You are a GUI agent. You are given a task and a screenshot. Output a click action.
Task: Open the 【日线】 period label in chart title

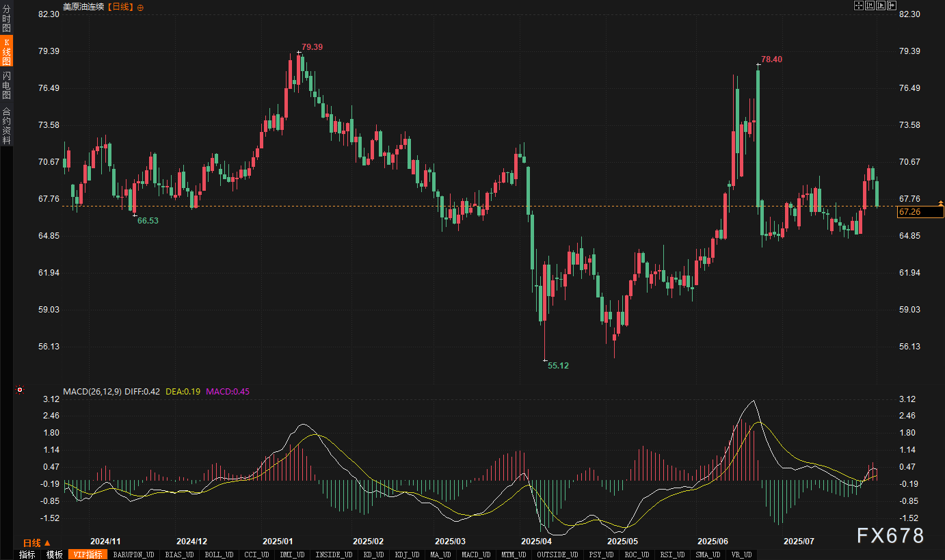pyautogui.click(x=120, y=7)
